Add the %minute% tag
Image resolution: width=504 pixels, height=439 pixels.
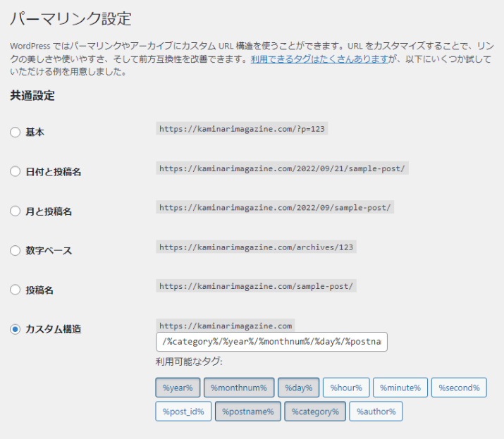[400, 388]
